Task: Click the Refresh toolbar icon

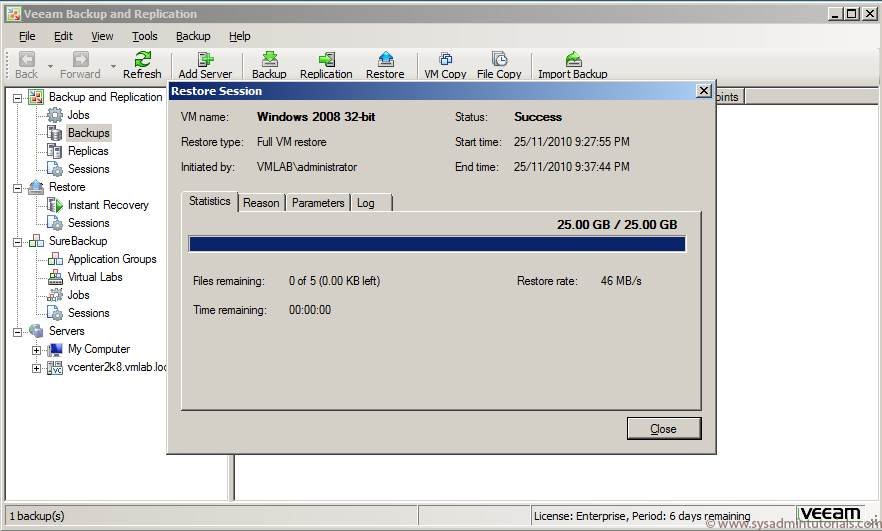Action: [x=142, y=59]
